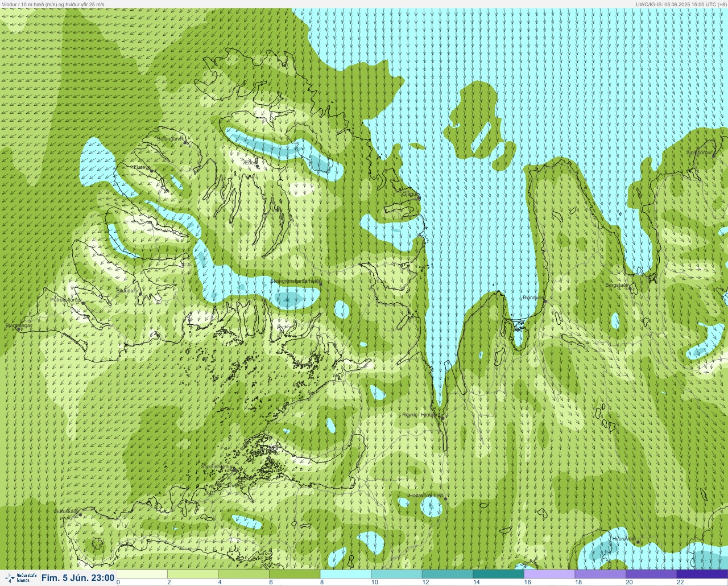The width and height of the screenshot is (728, 586).
Task: Select the 4–6 m/s legend swatch
Action: point(244,574)
